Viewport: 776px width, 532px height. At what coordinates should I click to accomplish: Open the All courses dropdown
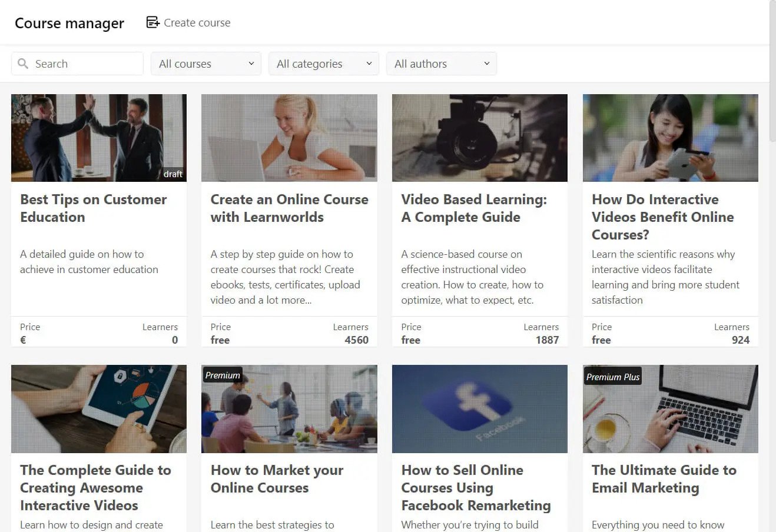[x=206, y=64]
